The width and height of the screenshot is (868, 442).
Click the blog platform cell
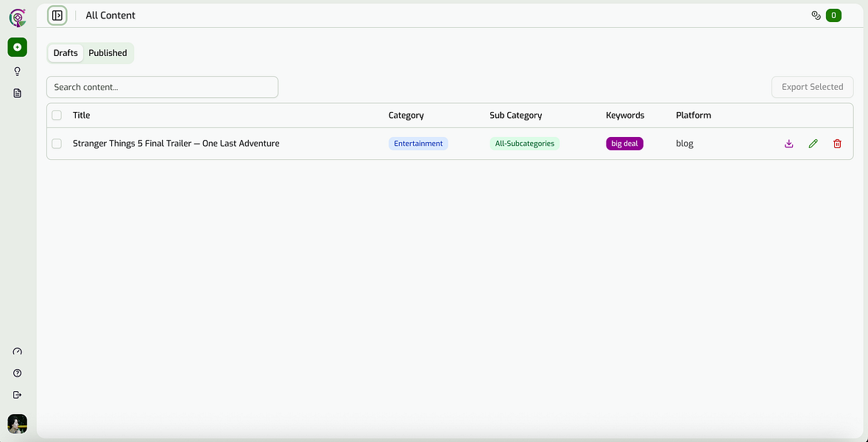click(x=685, y=144)
